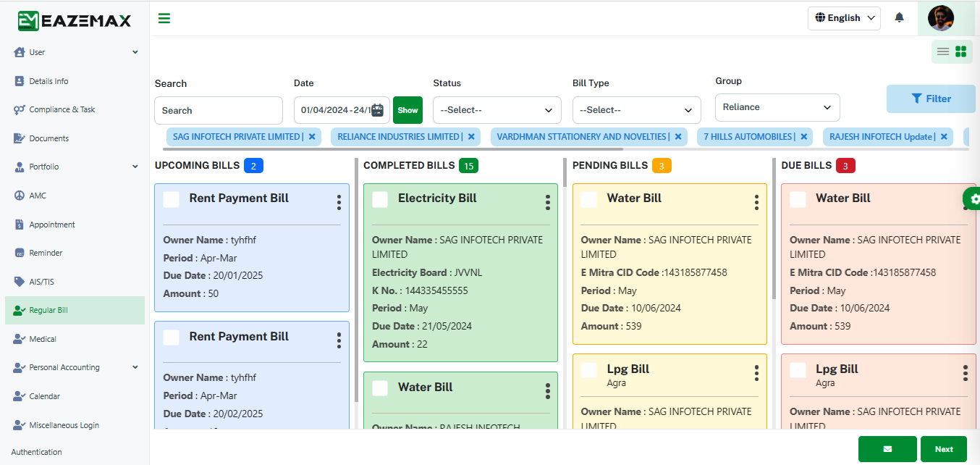Click the Due Bills red count badge

coord(846,166)
